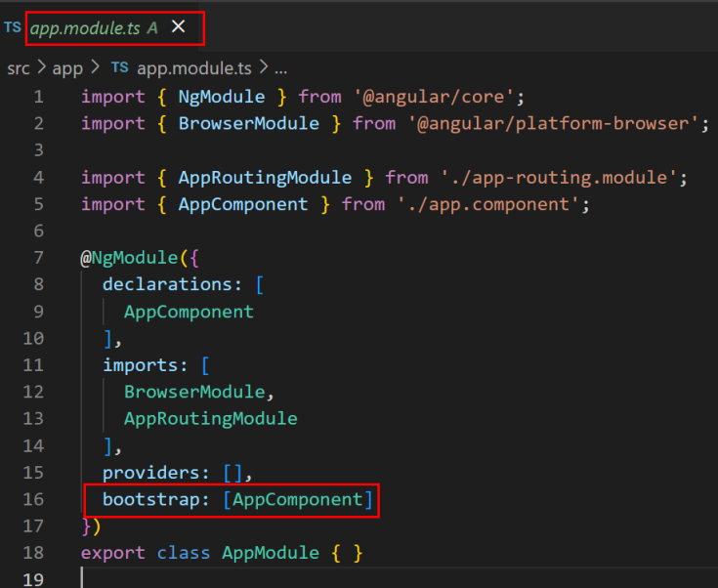Click the bootstrap property
This screenshot has height=588, width=718.
click(151, 499)
